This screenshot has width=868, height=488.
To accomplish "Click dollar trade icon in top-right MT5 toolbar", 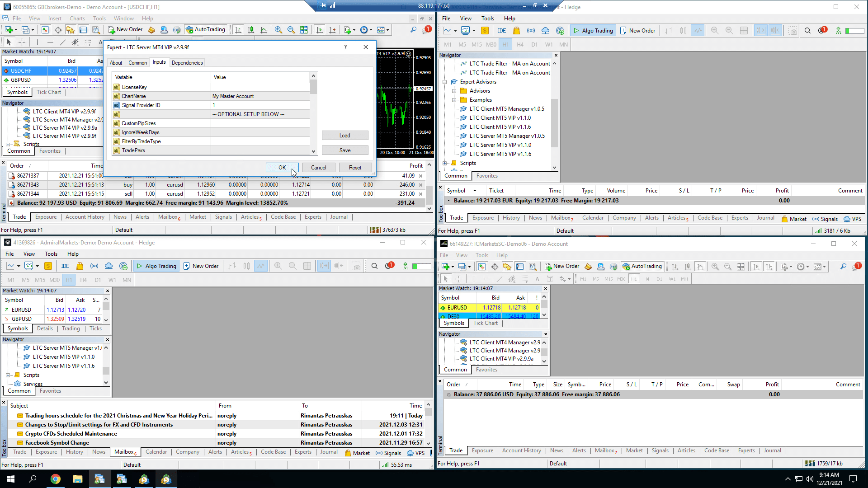I will [x=485, y=31].
